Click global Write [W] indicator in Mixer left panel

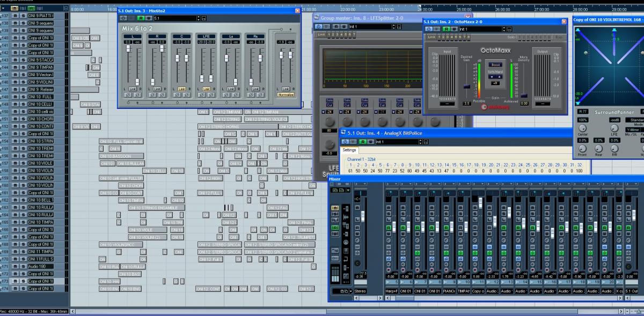pyautogui.click(x=335, y=233)
